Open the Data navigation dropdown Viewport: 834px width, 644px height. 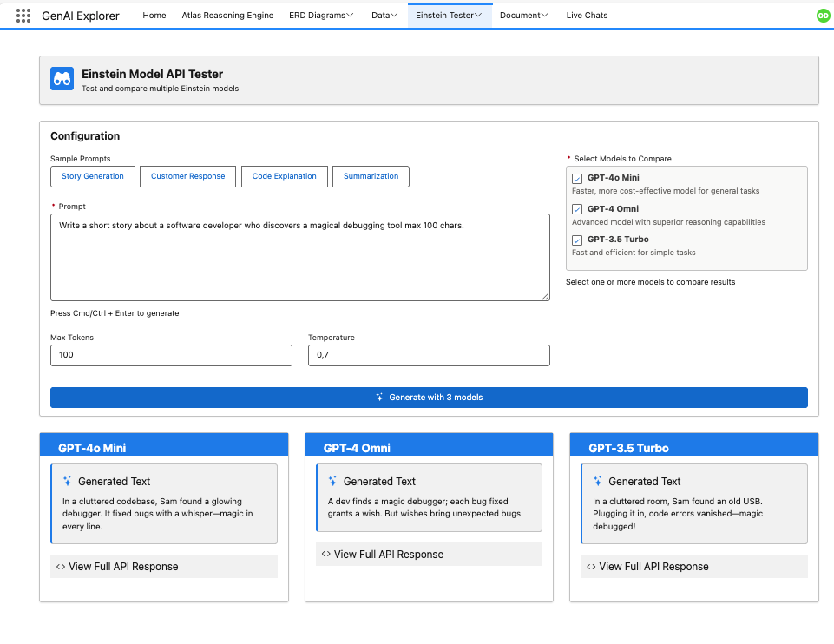click(x=393, y=16)
